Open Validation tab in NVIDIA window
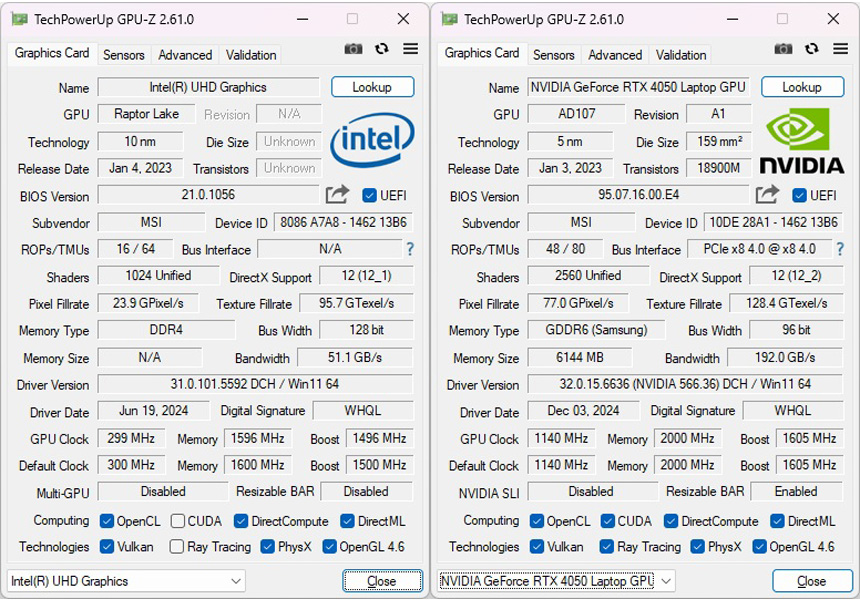The height and width of the screenshot is (602, 860). tap(681, 55)
